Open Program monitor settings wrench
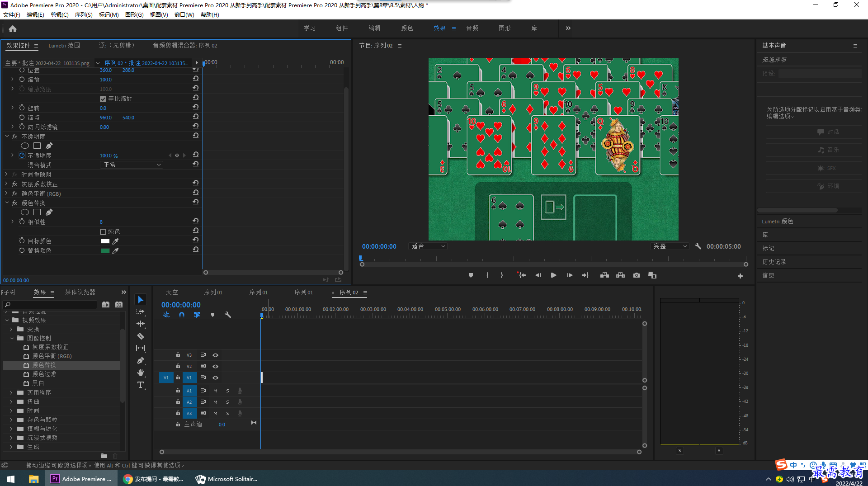The image size is (868, 486). (698, 246)
